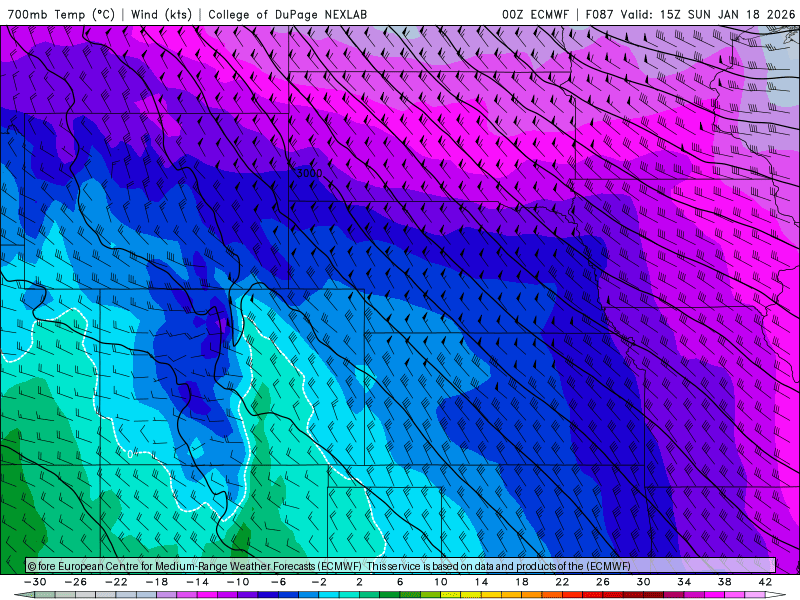Click the cyan swatch below the −2 label

[329, 595]
